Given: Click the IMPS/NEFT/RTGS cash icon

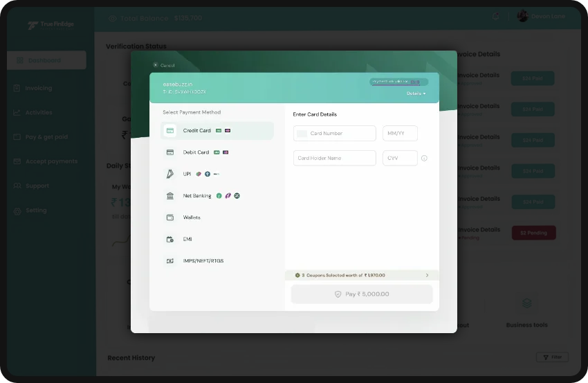Looking at the screenshot, I should 170,261.
